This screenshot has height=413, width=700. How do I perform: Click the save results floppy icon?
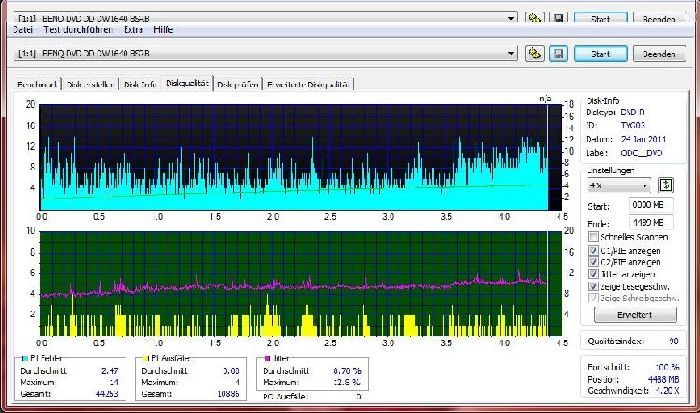[558, 54]
